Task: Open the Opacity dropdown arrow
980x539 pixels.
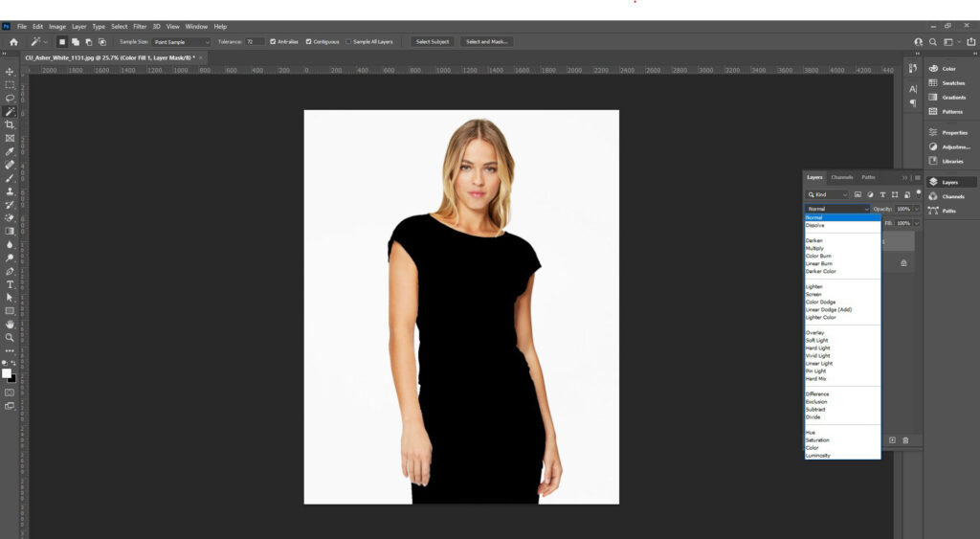Action: (917, 209)
